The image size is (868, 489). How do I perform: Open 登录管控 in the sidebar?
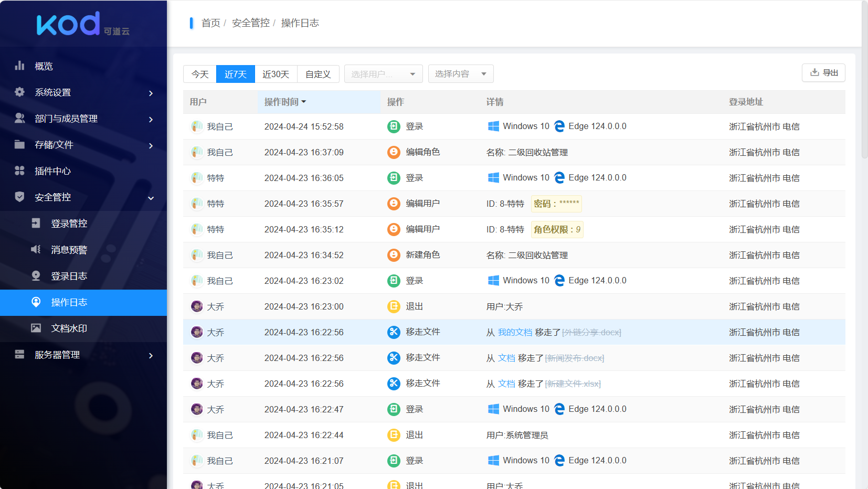[x=83, y=224]
